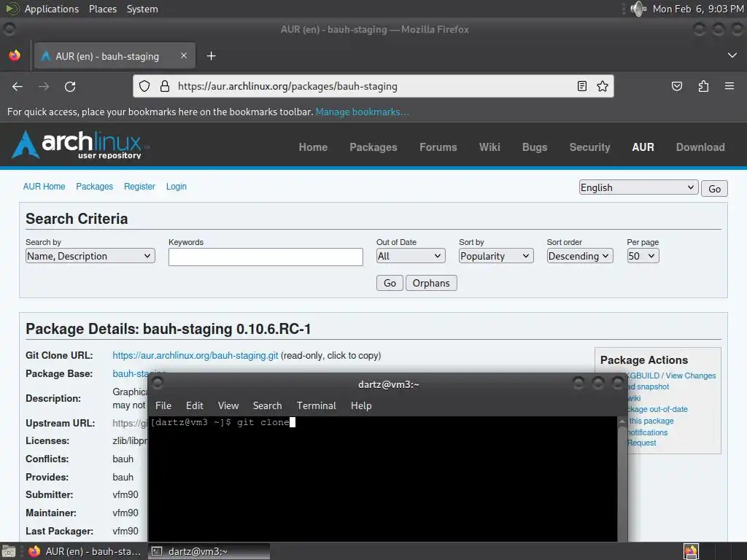Click Go button beside language selector

point(714,189)
